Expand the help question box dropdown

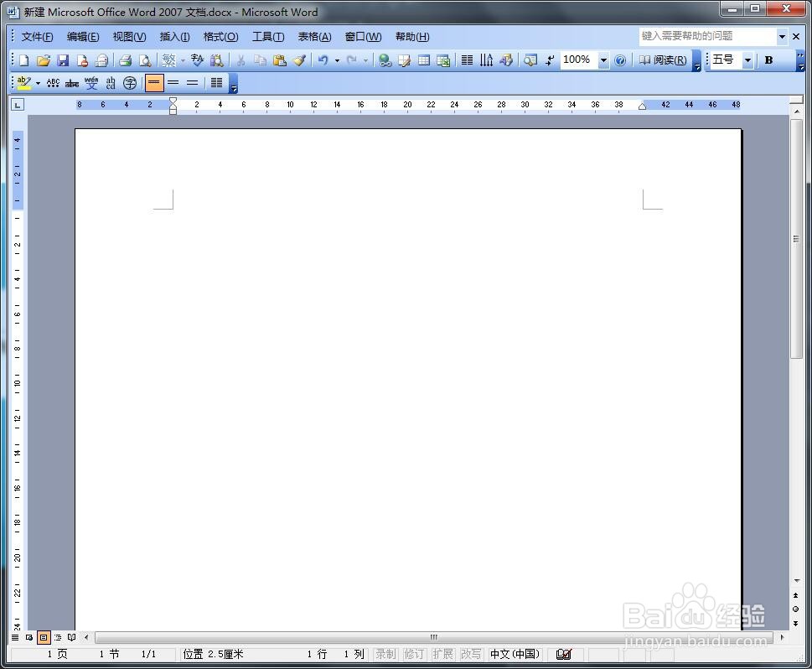coord(782,36)
